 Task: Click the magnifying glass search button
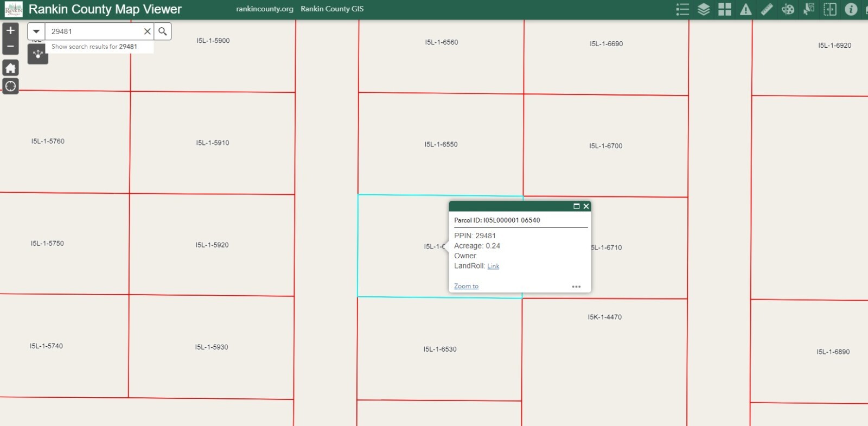[163, 31]
